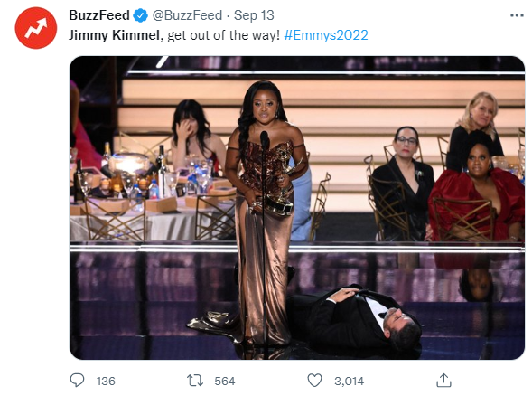This screenshot has width=532, height=396.
Task: Click the bold "Jimmy Kimmel" text in tweet
Action: tap(114, 35)
